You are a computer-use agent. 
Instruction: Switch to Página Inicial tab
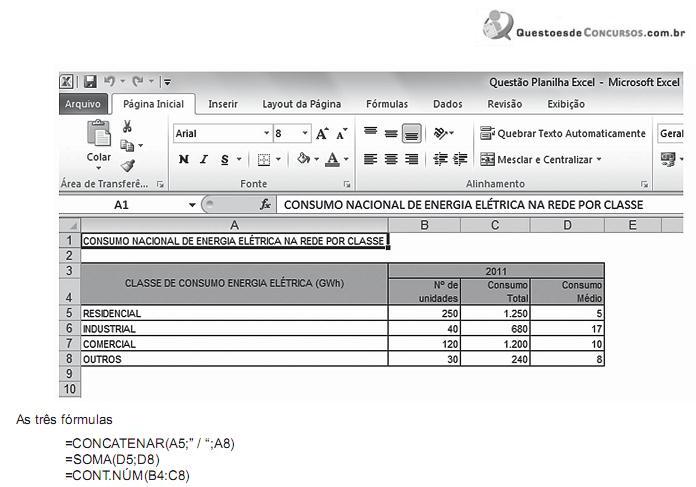pos(153,104)
